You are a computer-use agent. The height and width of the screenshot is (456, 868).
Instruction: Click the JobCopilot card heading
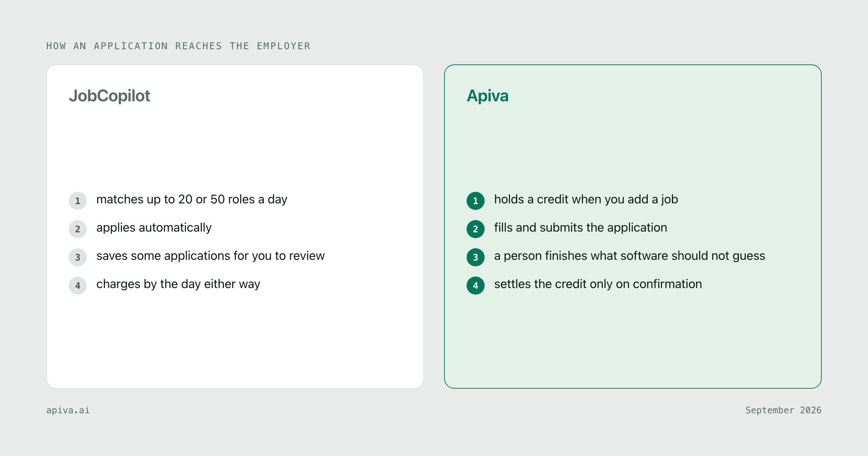(109, 96)
